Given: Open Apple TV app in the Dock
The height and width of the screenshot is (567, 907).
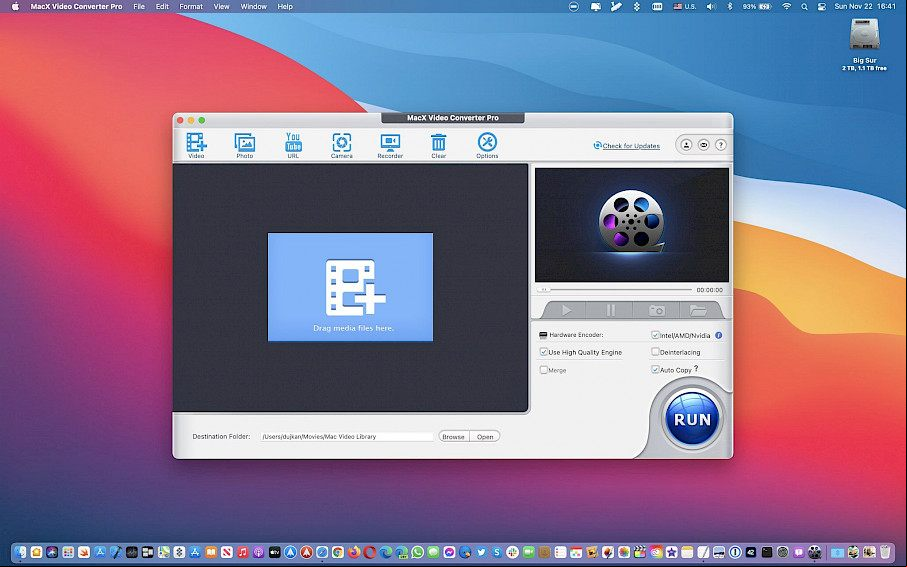Looking at the screenshot, I should point(275,552).
